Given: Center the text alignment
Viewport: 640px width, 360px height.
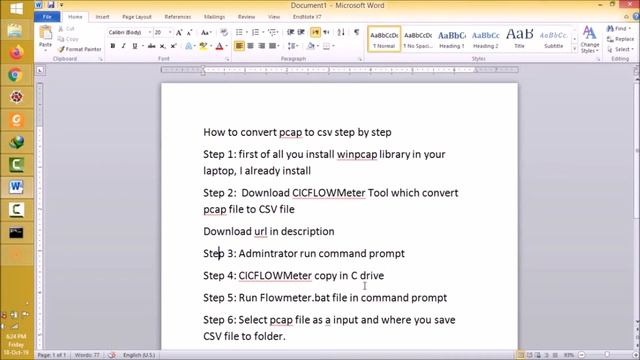Looking at the screenshot, I should click(x=250, y=46).
